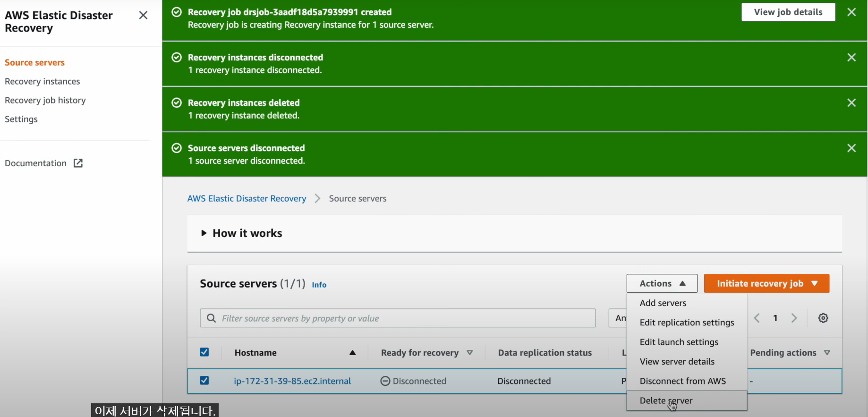Select Edit replication settings menu item
The height and width of the screenshot is (417, 868).
[687, 323]
